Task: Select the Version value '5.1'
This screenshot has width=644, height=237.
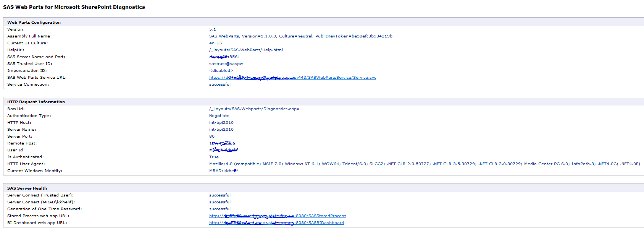Action: click(212, 29)
